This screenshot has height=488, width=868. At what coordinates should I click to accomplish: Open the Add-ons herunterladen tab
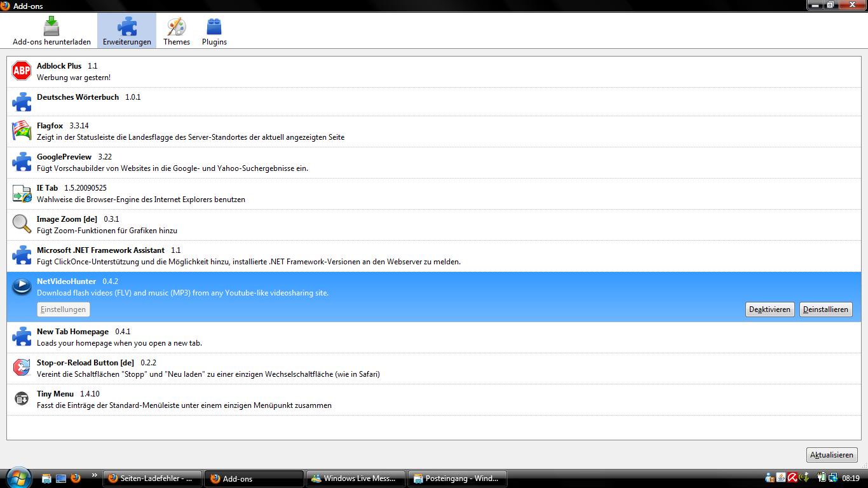click(x=51, y=31)
